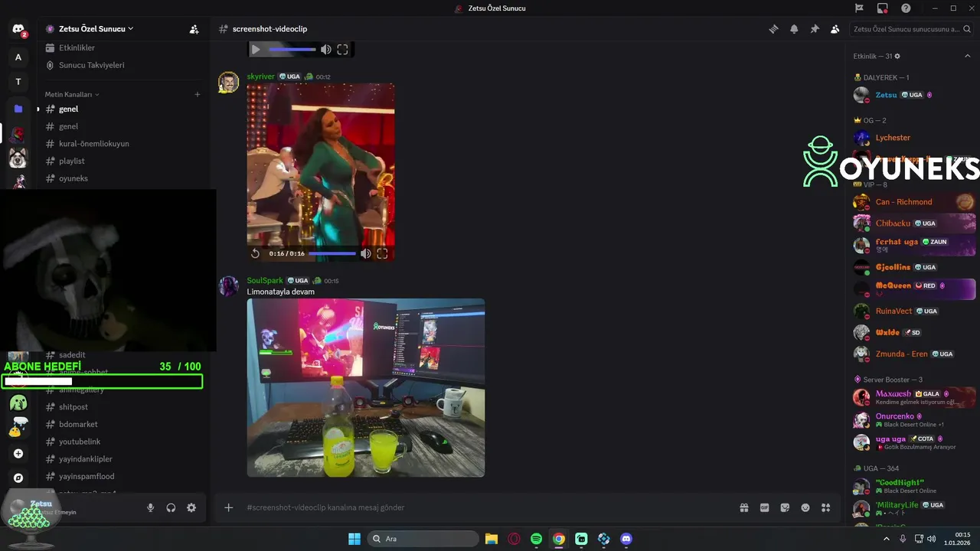This screenshot has height=551, width=980.
Task: Mute volume on the top video player
Action: click(x=326, y=49)
